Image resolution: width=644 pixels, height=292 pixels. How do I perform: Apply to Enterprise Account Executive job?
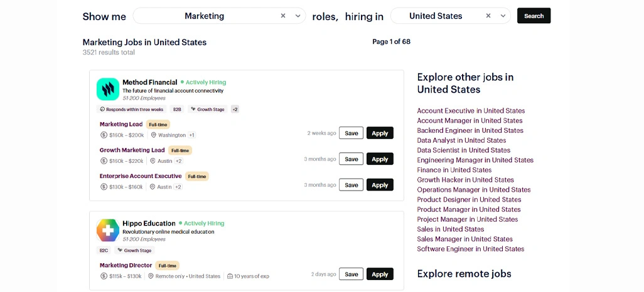tap(380, 185)
